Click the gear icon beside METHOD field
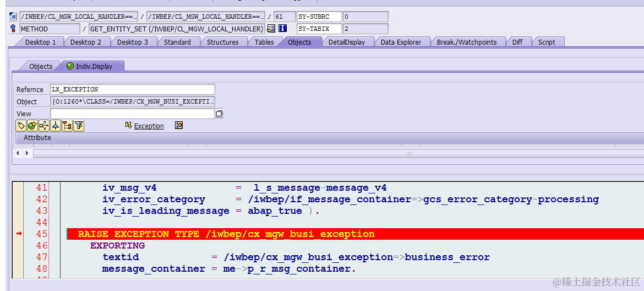 point(13,29)
